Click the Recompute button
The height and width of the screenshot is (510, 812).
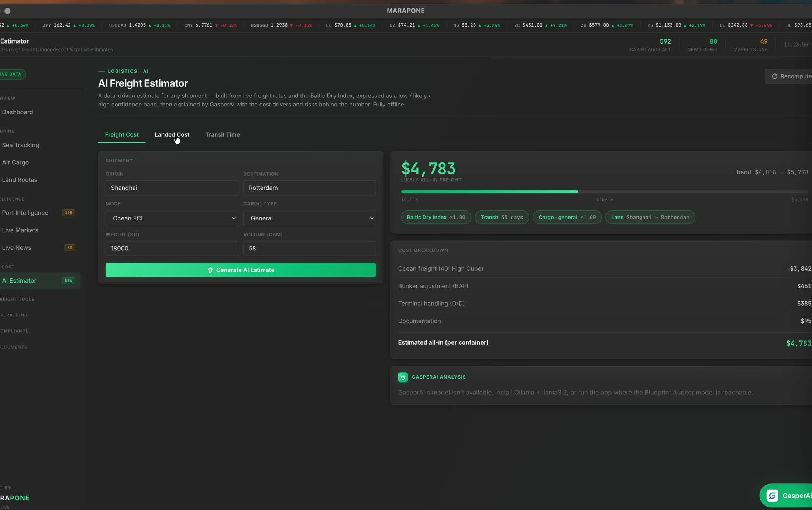pyautogui.click(x=789, y=76)
